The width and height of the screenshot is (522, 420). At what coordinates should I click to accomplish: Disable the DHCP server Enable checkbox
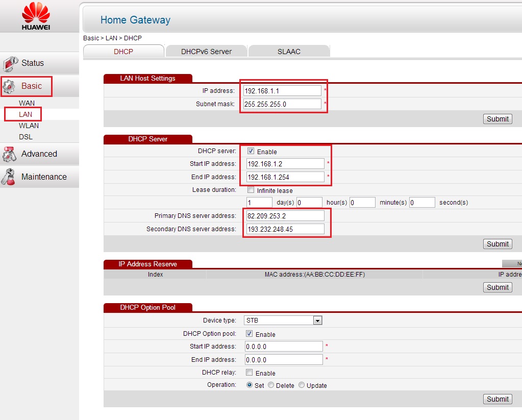pyautogui.click(x=251, y=151)
